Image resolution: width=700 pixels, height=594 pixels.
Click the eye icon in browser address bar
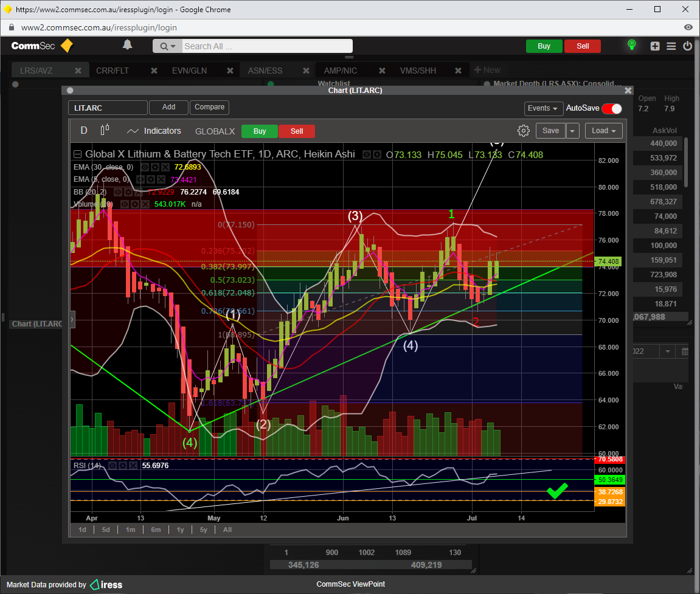pos(688,27)
